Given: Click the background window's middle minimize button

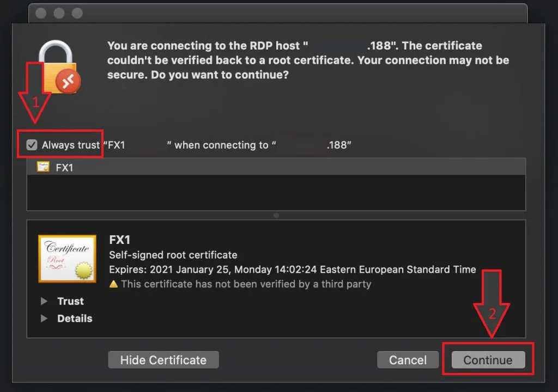Looking at the screenshot, I should point(59,13).
